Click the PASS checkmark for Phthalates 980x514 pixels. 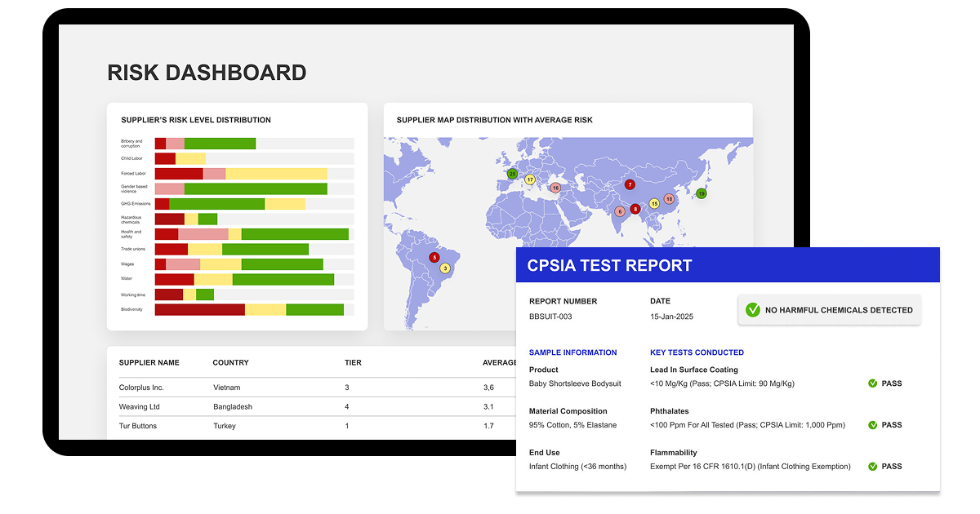(872, 425)
